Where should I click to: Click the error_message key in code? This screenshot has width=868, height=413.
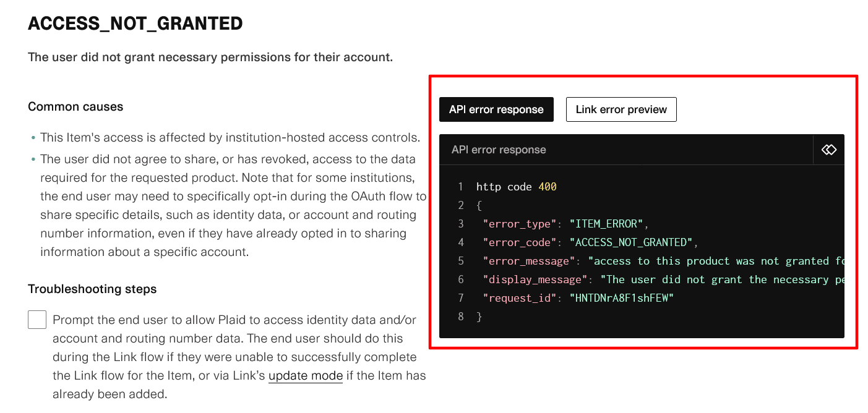[x=529, y=261]
